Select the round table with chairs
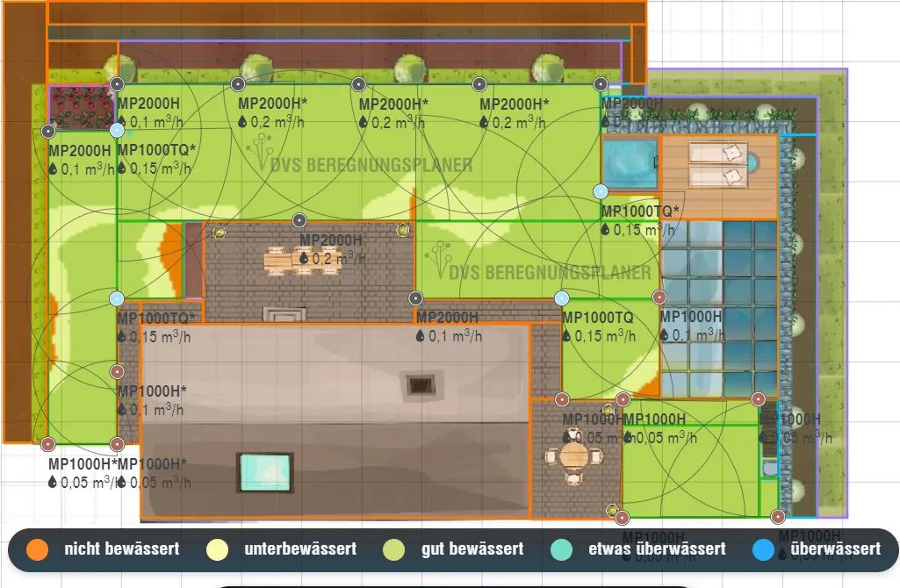 [x=573, y=458]
